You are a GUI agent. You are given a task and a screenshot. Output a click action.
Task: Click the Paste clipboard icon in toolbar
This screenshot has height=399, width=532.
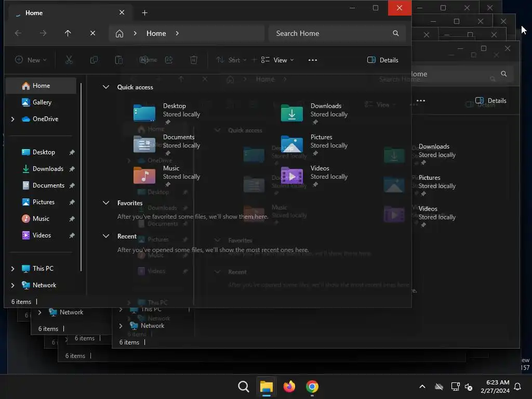pos(119,60)
